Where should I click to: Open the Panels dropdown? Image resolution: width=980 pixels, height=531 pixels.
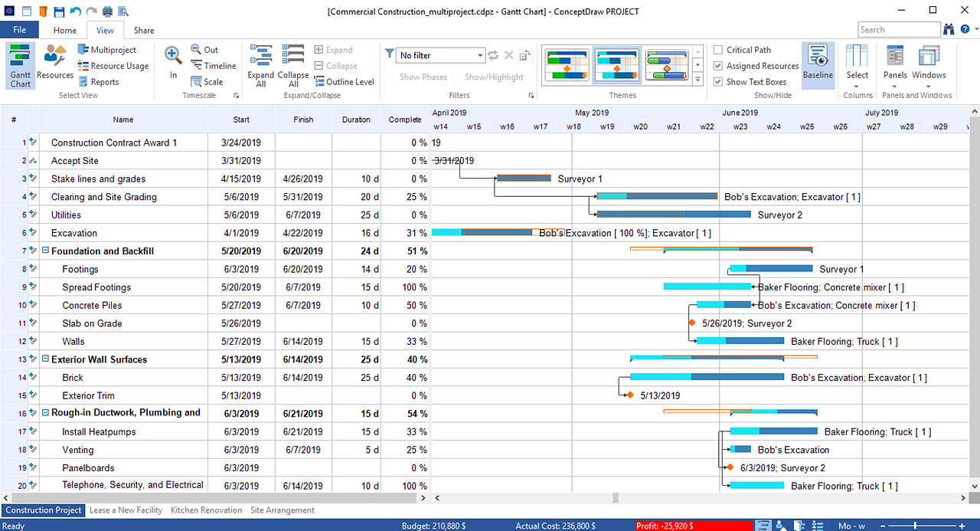(895, 65)
